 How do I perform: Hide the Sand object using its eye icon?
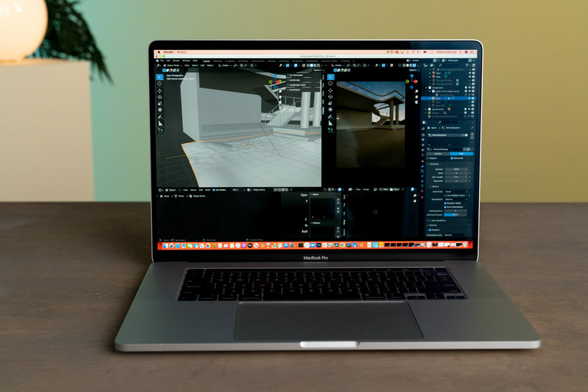tap(470, 98)
